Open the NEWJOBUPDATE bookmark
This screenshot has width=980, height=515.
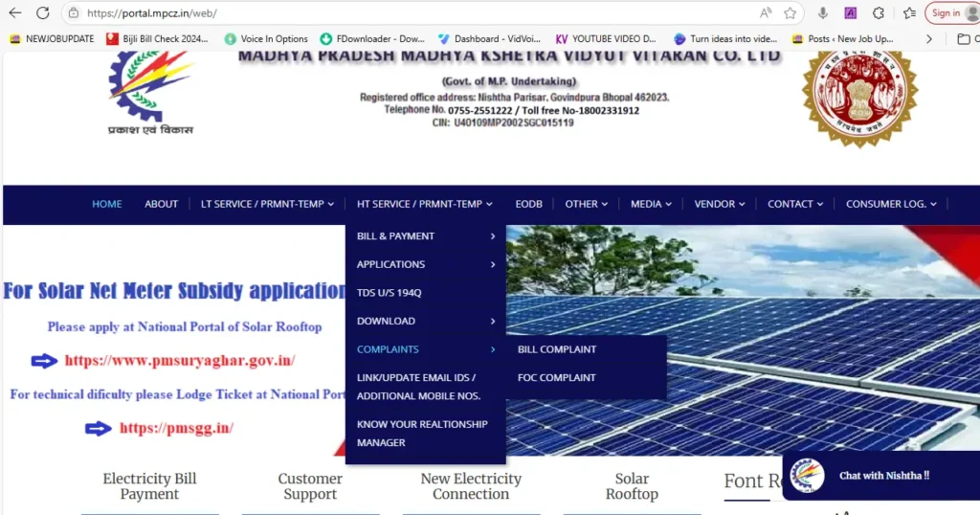point(52,38)
